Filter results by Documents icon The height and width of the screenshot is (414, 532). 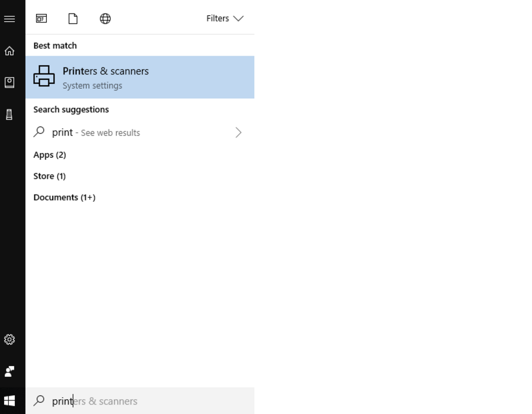click(x=73, y=18)
